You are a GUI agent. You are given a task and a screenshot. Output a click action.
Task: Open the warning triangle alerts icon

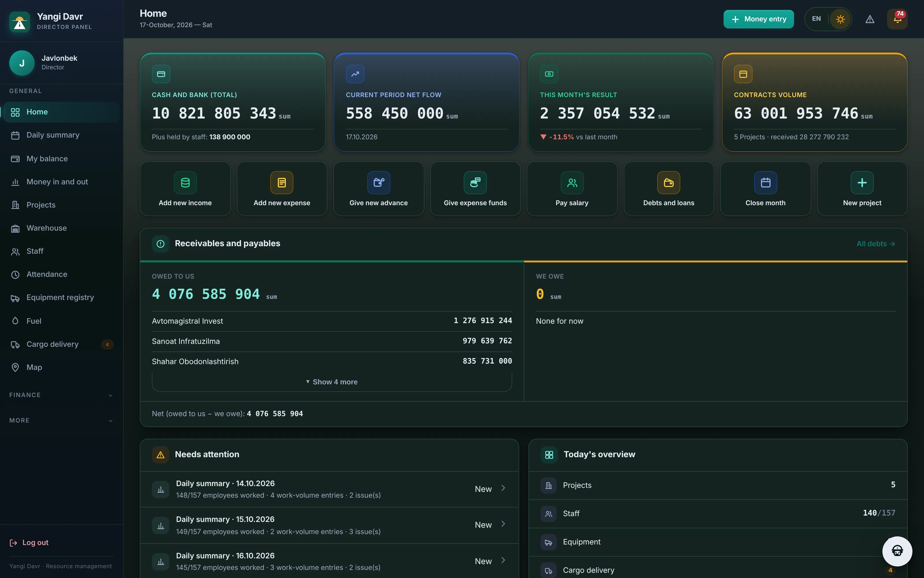(x=870, y=19)
